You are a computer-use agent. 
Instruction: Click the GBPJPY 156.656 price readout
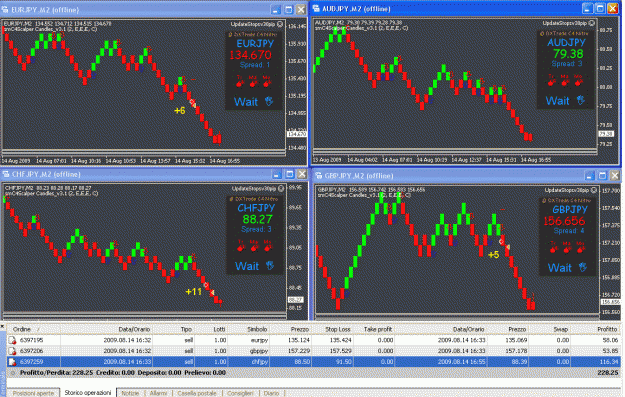pyautogui.click(x=564, y=221)
